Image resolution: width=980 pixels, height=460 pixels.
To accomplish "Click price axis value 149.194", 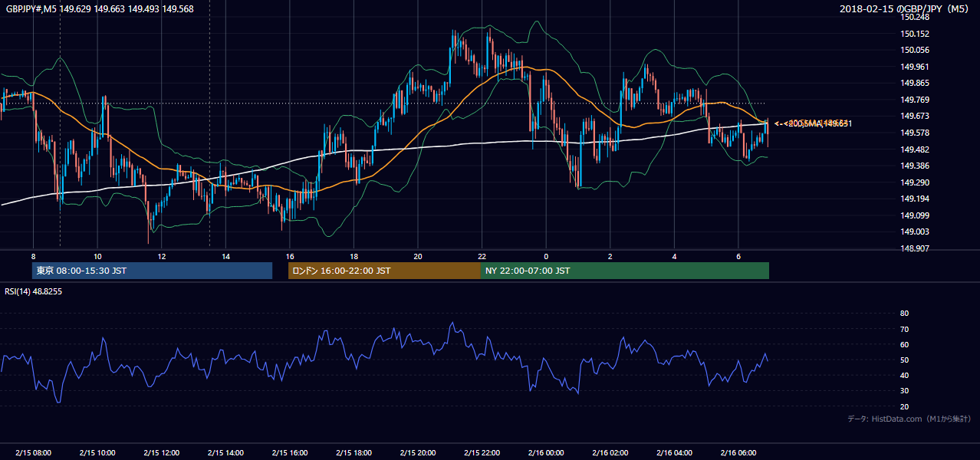I will [x=915, y=199].
